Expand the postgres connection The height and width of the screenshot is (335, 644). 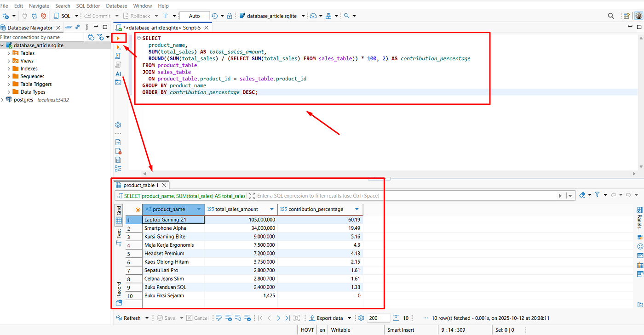click(x=2, y=100)
